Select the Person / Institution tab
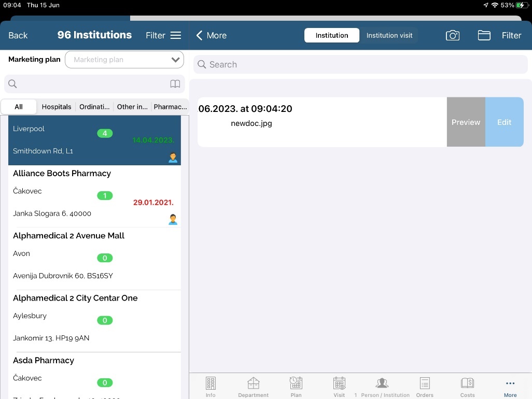The image size is (532, 399). (382, 386)
